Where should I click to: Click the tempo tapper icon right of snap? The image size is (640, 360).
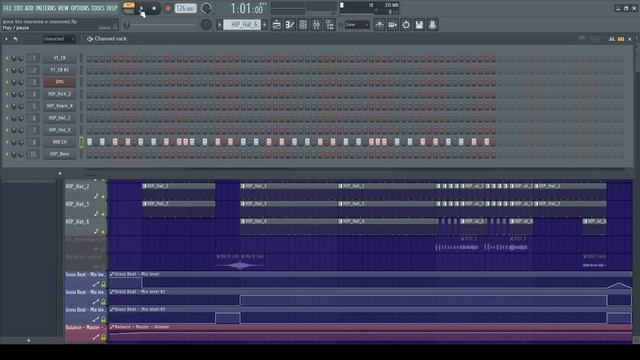pyautogui.click(x=379, y=25)
